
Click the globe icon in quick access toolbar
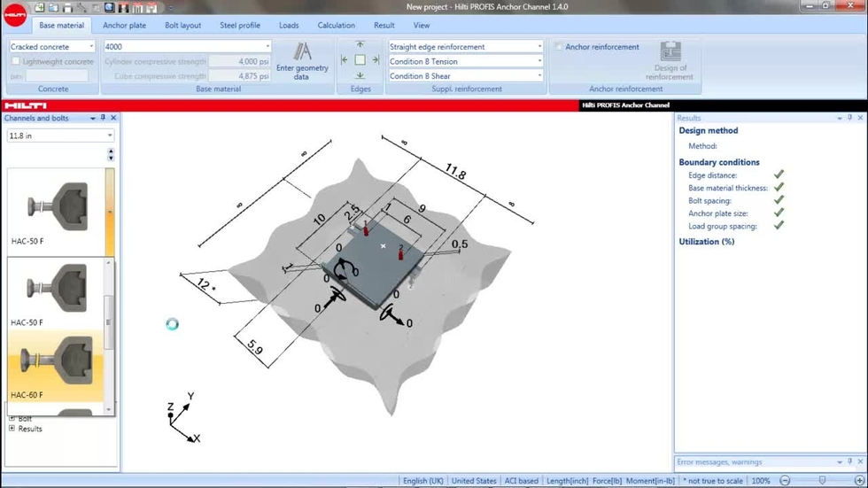[x=110, y=8]
